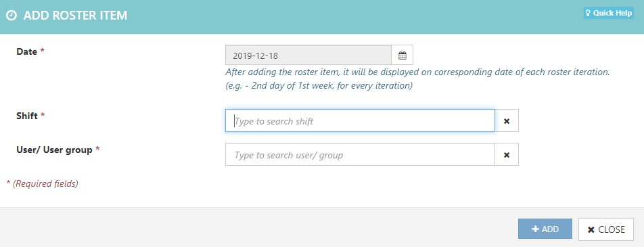
Task: Clear the User/User group field X icon
Action: tap(507, 154)
